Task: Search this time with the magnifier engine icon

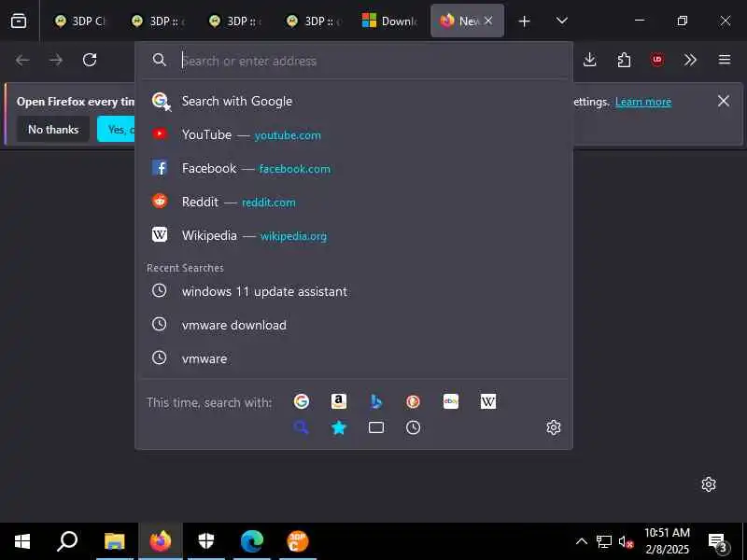Action: tap(301, 427)
